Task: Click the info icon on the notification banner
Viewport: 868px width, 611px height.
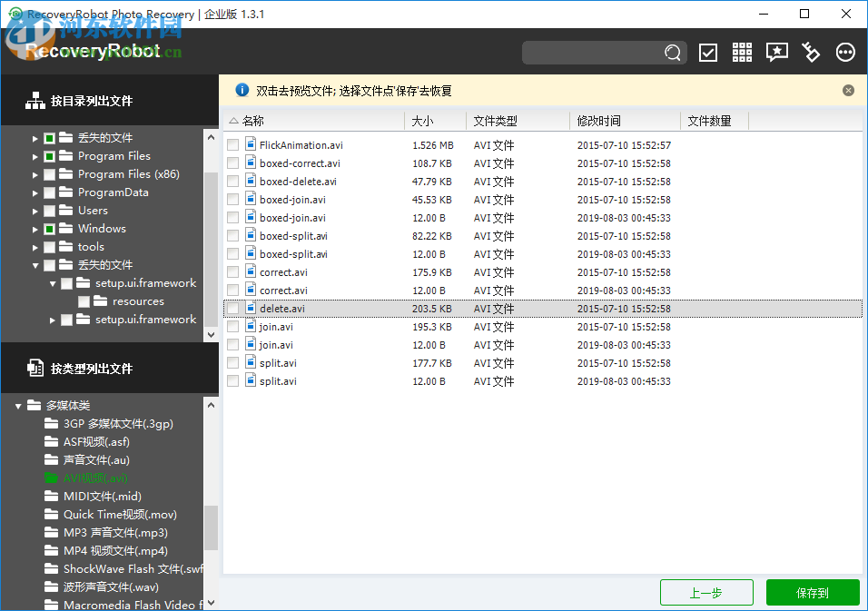Action: (x=242, y=90)
